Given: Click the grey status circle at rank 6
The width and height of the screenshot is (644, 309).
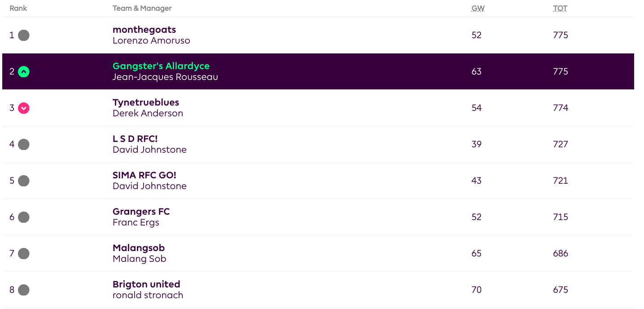Looking at the screenshot, I should (24, 217).
